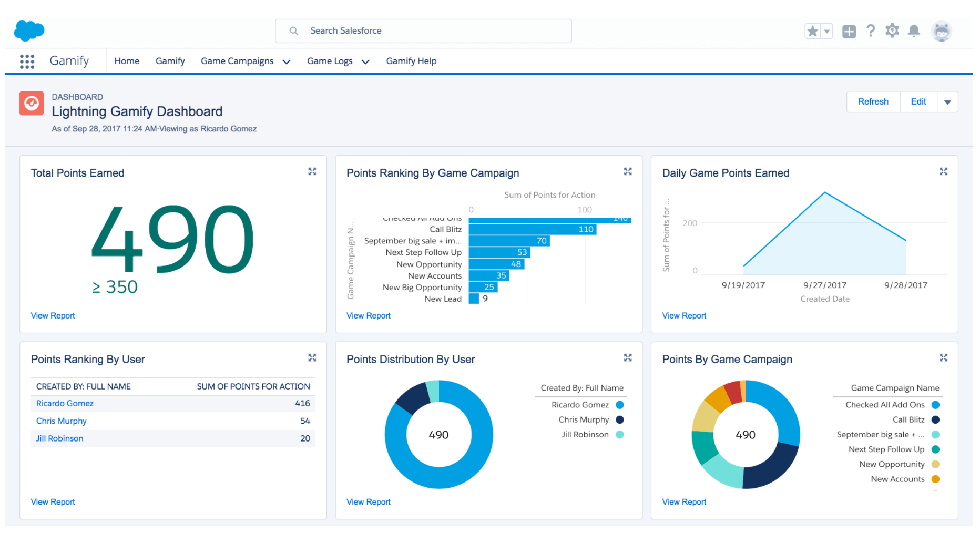View Report for Total Points Earned

click(53, 315)
